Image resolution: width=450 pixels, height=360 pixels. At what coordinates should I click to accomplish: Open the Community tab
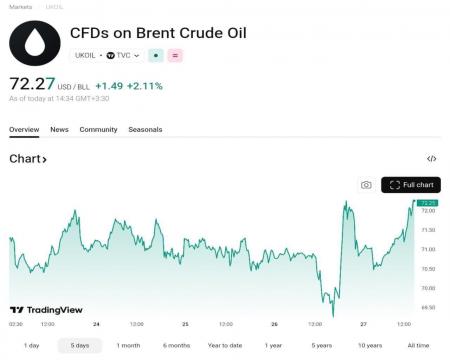pos(98,130)
